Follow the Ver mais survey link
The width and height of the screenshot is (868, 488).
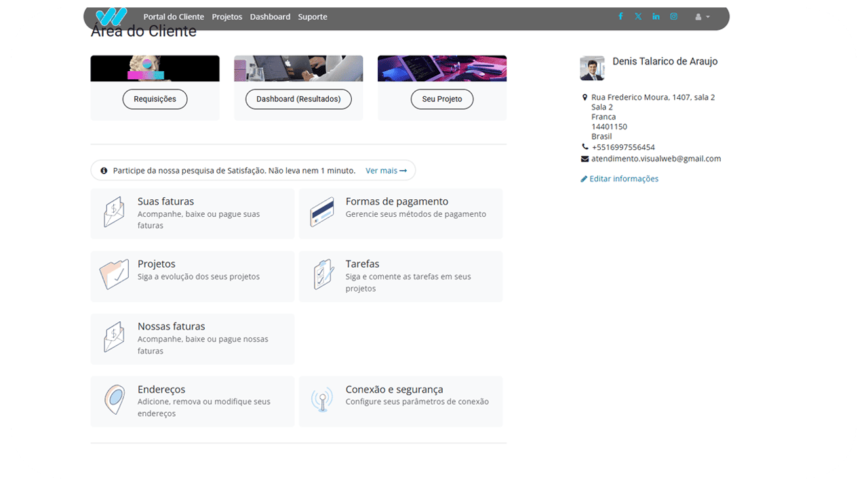(x=386, y=171)
